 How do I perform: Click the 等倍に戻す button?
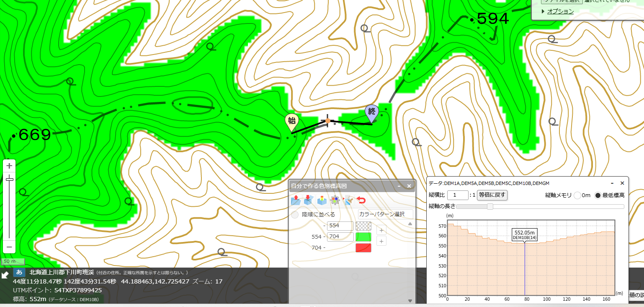(492, 195)
